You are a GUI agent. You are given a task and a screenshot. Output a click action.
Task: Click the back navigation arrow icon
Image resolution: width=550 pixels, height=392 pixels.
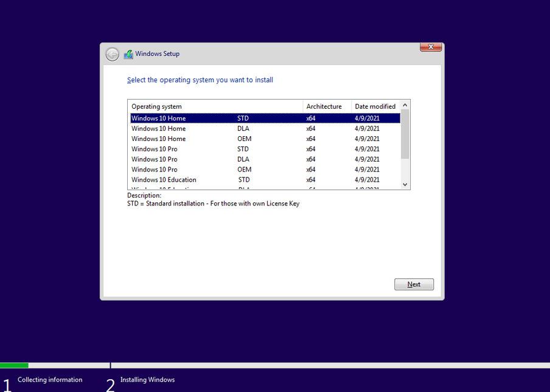(112, 54)
